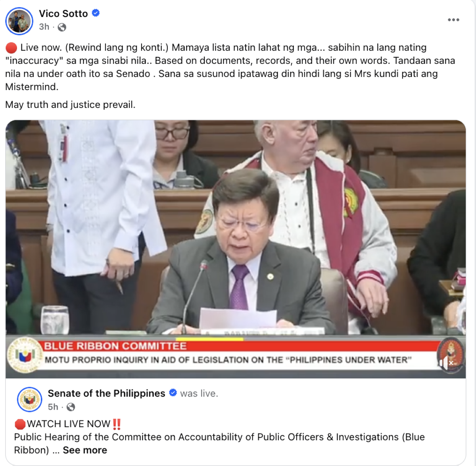476x466 pixels.
Task: Open the three-dot post options menu
Action: (453, 20)
